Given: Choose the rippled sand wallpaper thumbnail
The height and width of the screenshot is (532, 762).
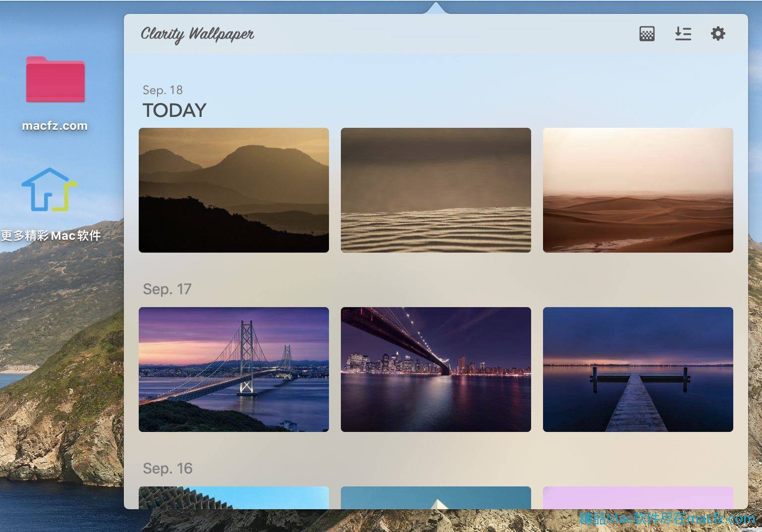Looking at the screenshot, I should click(435, 190).
